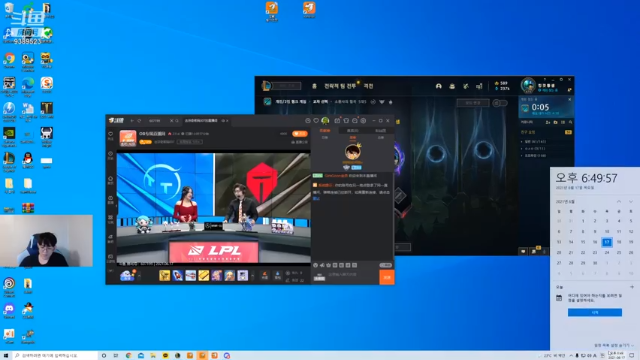Open File Explorer from the taskbar
Image resolution: width=640 pixels, height=360 pixels.
[x=153, y=356]
